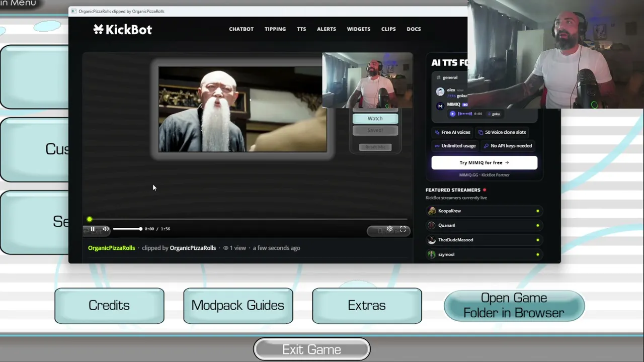Screen dimensions: 644x362
Task: Click Quanaril's avatar icon
Action: pos(432,225)
